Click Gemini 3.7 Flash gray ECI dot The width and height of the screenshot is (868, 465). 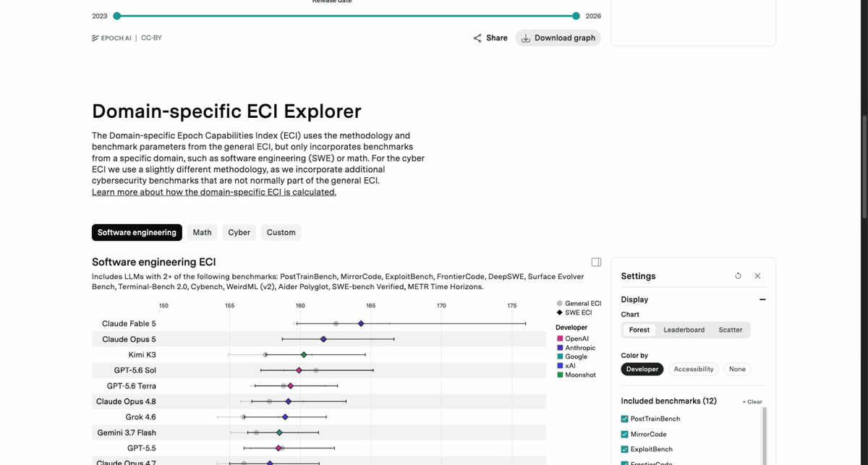[256, 432]
